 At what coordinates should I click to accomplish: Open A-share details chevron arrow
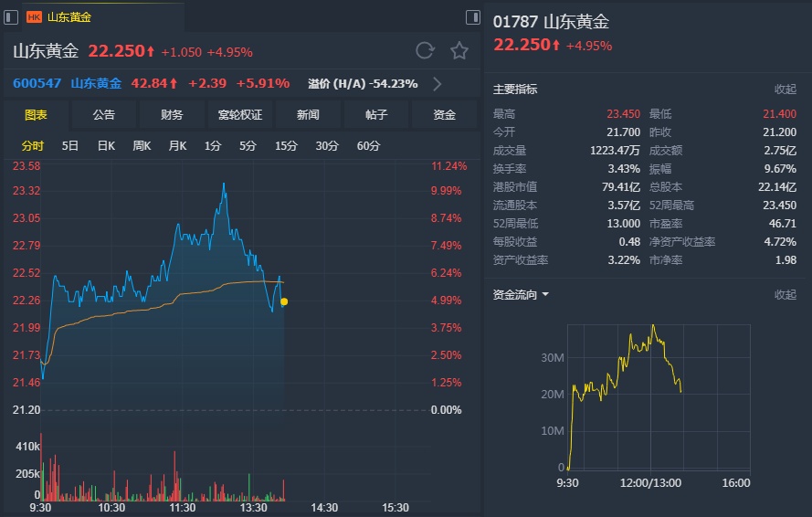(438, 84)
